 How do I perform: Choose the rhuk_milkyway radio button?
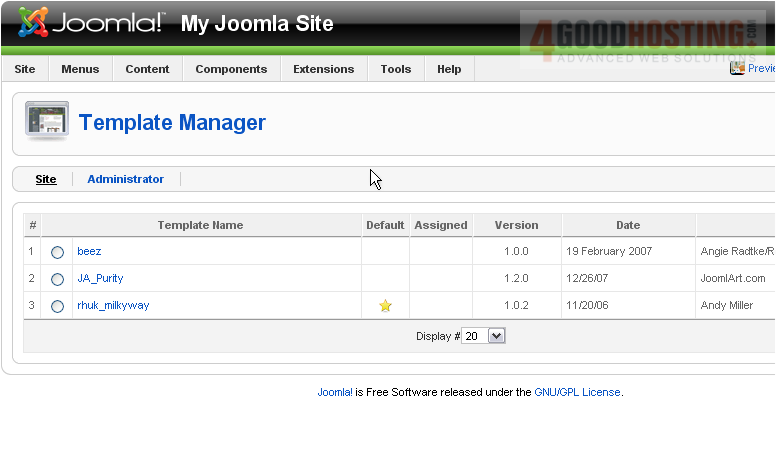(57, 306)
